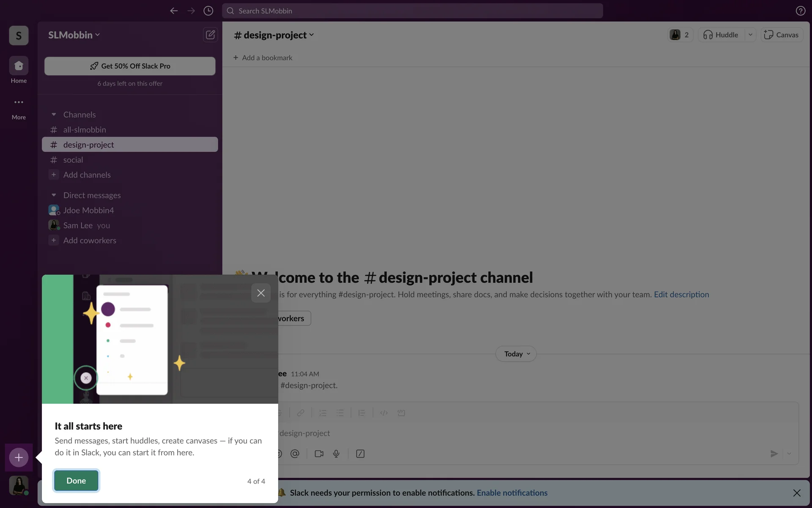Viewport: 812px width, 508px height.
Task: Click the slash shortcuts icon
Action: coord(360,454)
